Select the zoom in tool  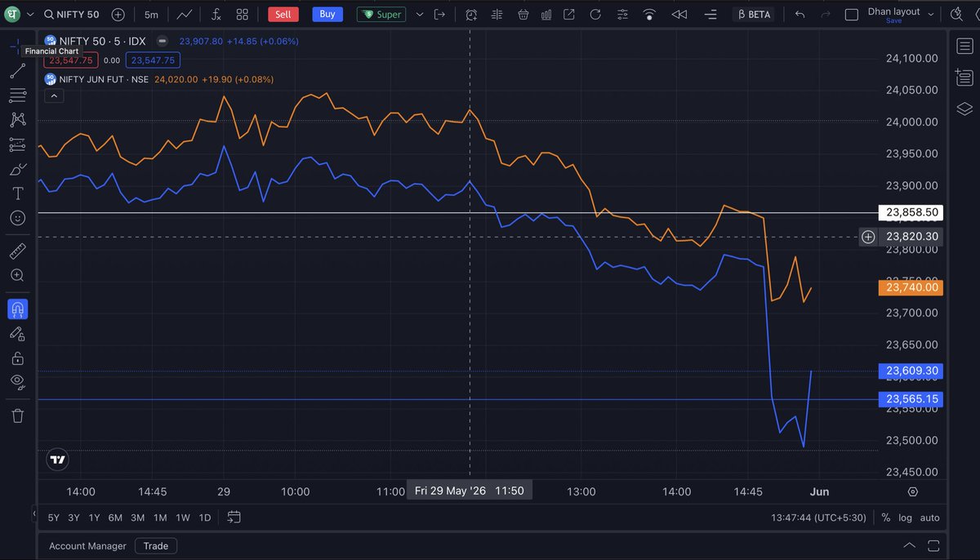pyautogui.click(x=17, y=276)
